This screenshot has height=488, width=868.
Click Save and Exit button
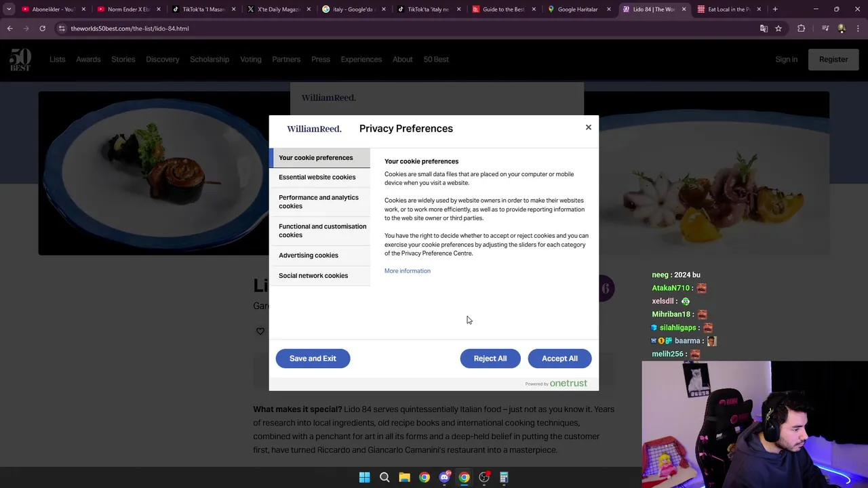[x=313, y=359]
